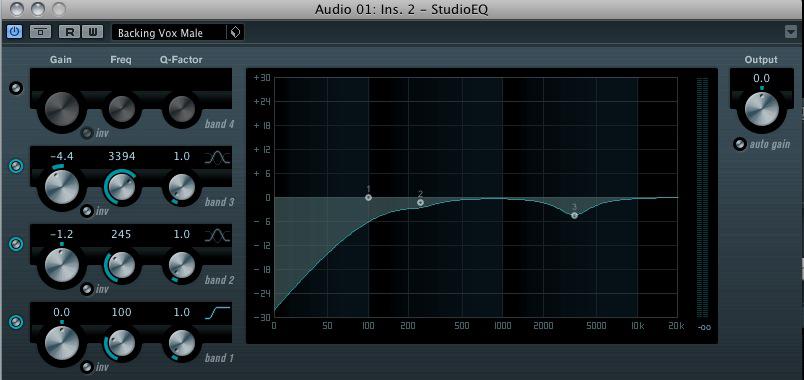Click the band 1 label
Image resolution: width=804 pixels, height=380 pixels.
[219, 358]
